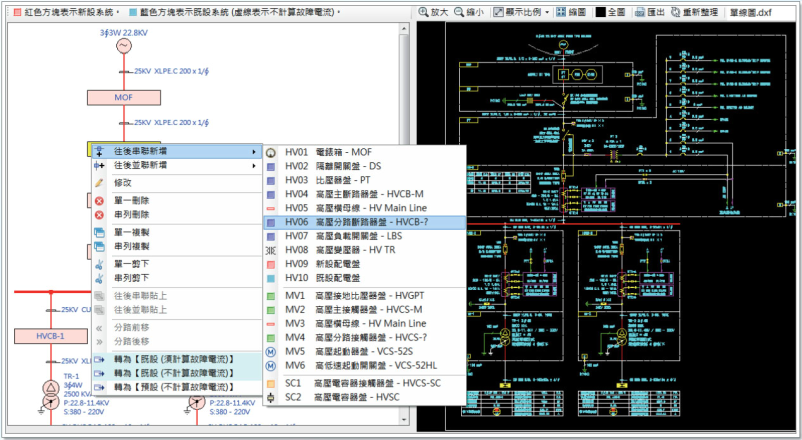This screenshot has width=802, height=440.
Task: Click the motor M icon beside MV5
Action: pos(271,352)
